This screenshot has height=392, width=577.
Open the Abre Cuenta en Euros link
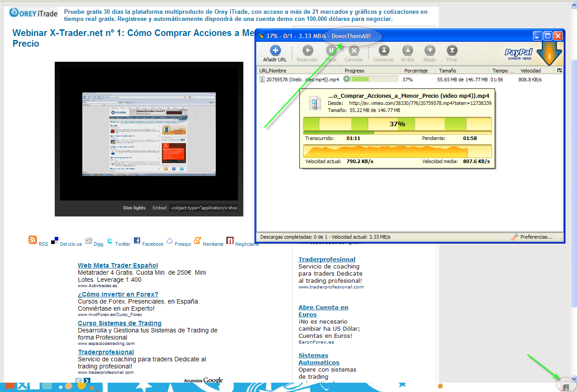pyautogui.click(x=323, y=311)
